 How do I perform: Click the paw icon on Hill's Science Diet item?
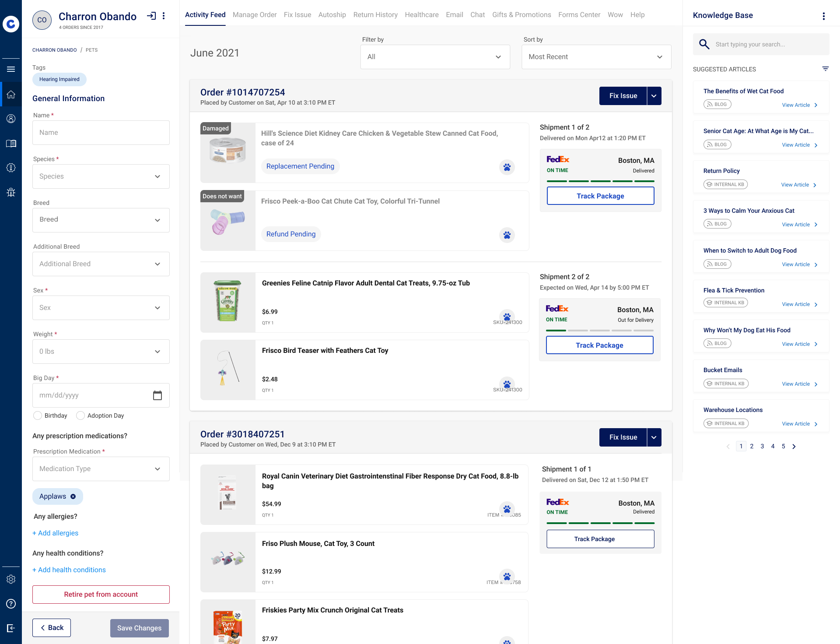[507, 167]
